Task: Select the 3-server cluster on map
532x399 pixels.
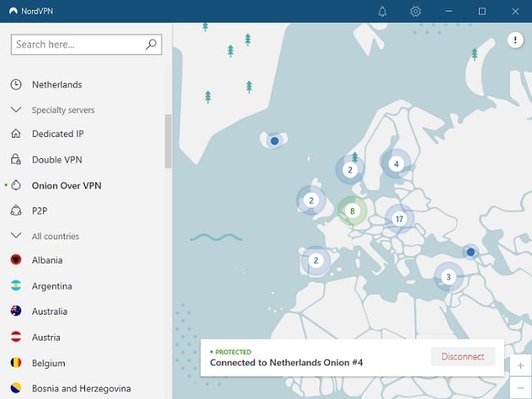Action: click(449, 277)
